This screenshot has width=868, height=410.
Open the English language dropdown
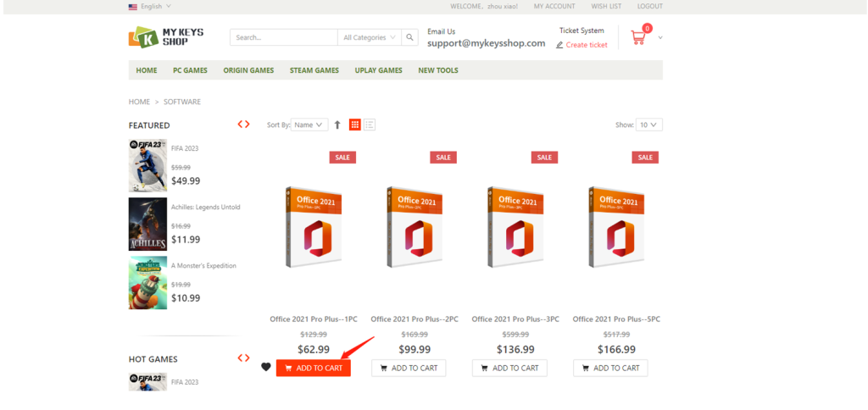point(156,7)
